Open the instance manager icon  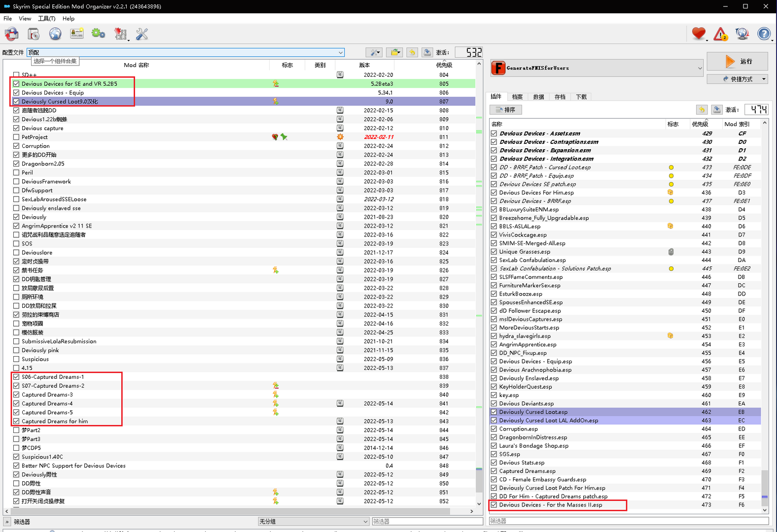click(x=12, y=34)
